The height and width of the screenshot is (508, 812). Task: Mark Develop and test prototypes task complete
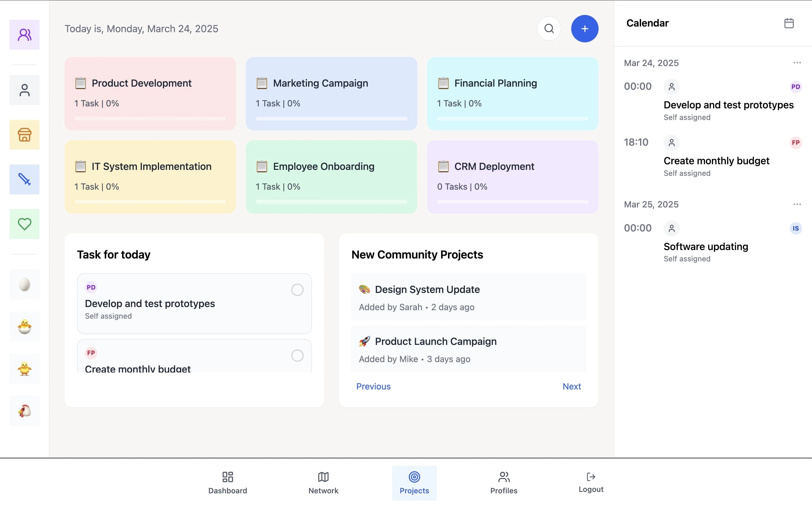[297, 290]
